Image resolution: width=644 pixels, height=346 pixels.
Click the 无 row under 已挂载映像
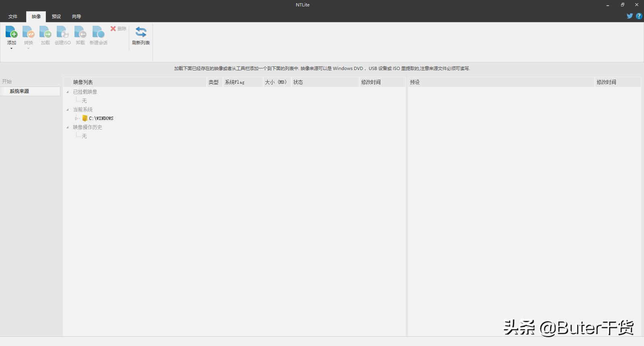pos(84,101)
